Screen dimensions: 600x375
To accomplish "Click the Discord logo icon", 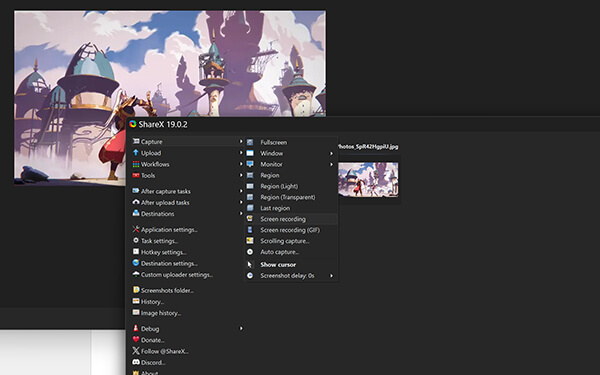I will 136,362.
